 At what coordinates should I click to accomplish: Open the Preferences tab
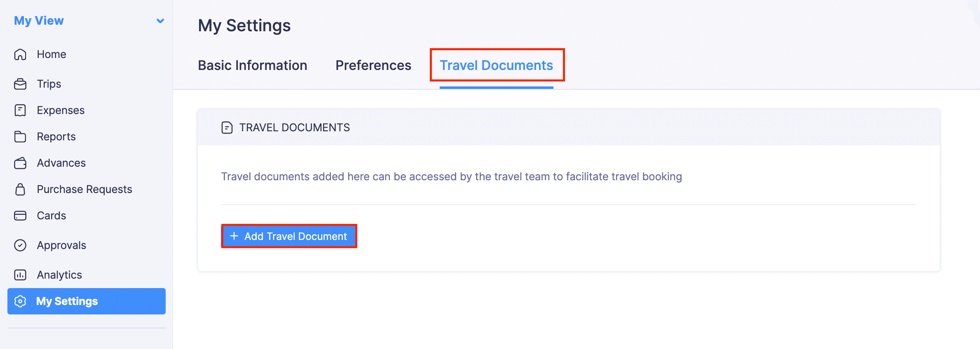[373, 65]
